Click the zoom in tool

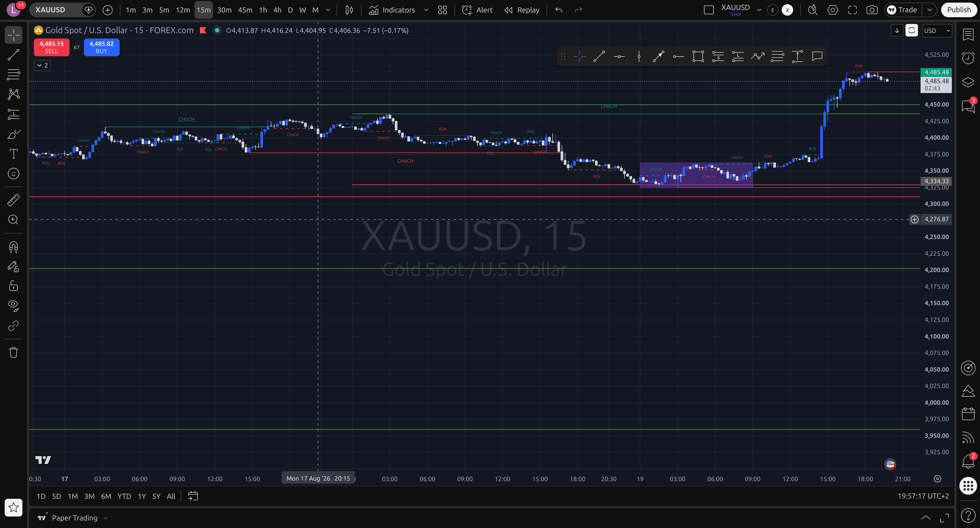[14, 220]
